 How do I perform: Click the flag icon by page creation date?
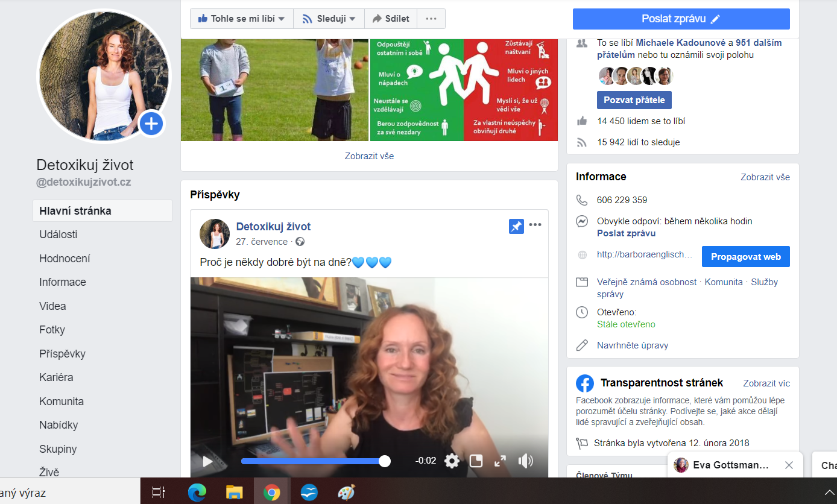pyautogui.click(x=582, y=443)
